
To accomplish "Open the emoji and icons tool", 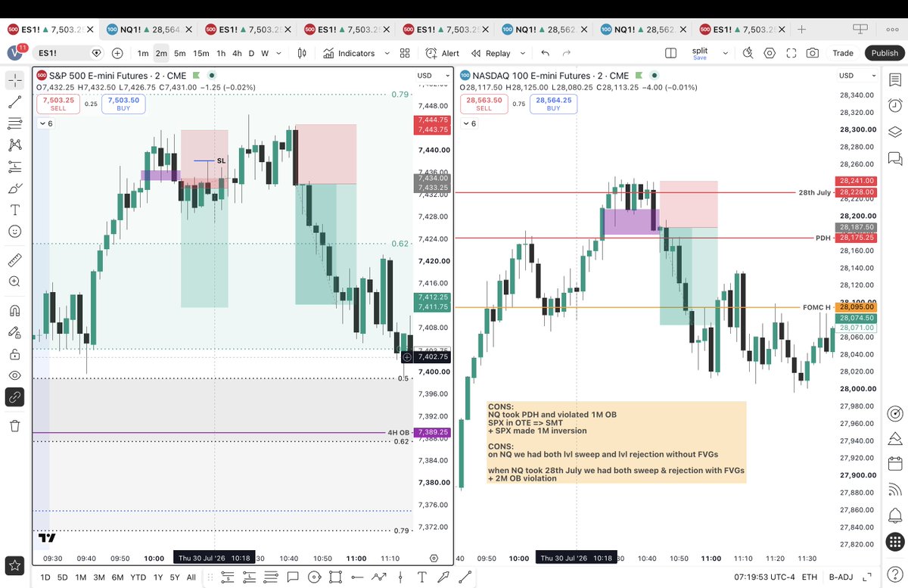I will tap(15, 232).
